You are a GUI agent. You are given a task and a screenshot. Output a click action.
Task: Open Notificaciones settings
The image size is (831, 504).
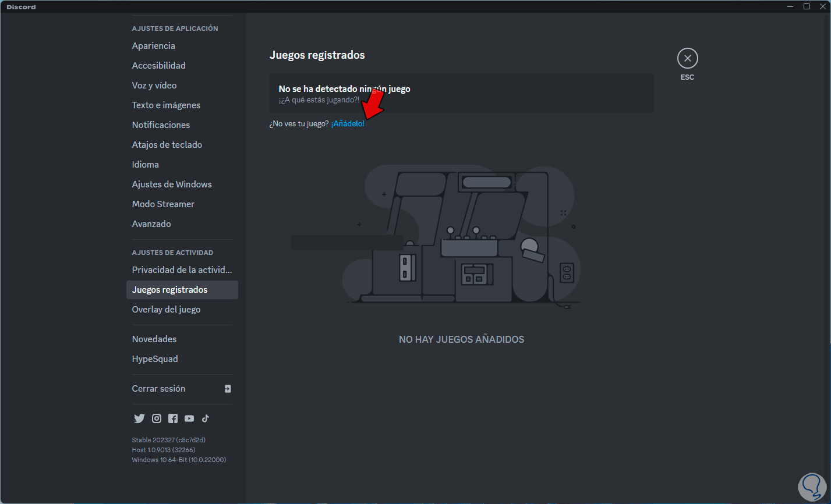coord(182,125)
